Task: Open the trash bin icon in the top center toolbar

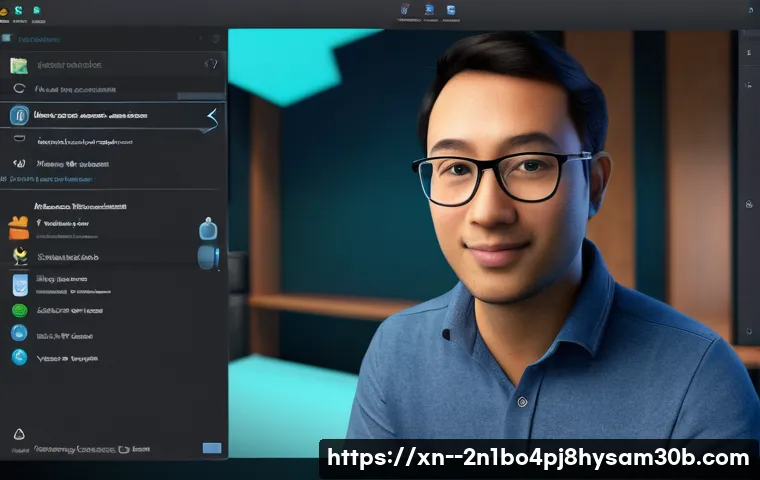Action: (403, 12)
